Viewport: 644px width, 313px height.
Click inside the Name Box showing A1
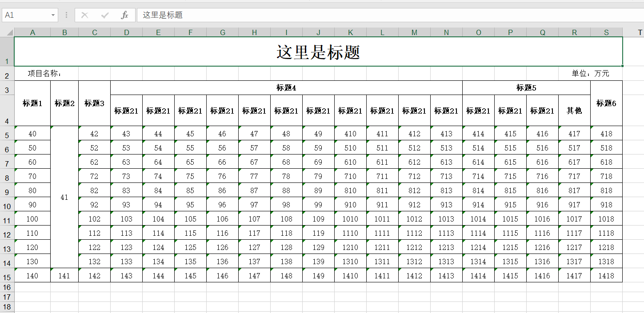pyautogui.click(x=26, y=15)
